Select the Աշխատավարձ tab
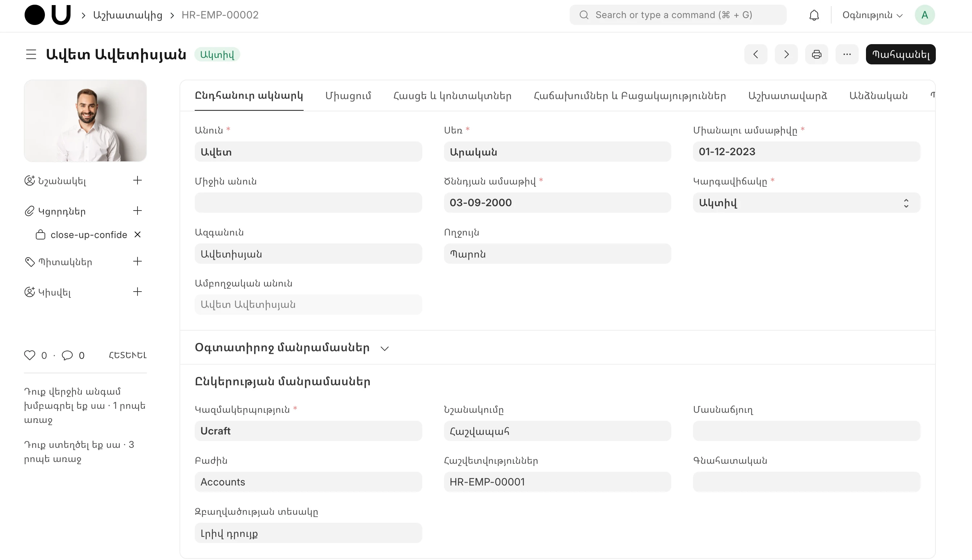 [x=787, y=96]
